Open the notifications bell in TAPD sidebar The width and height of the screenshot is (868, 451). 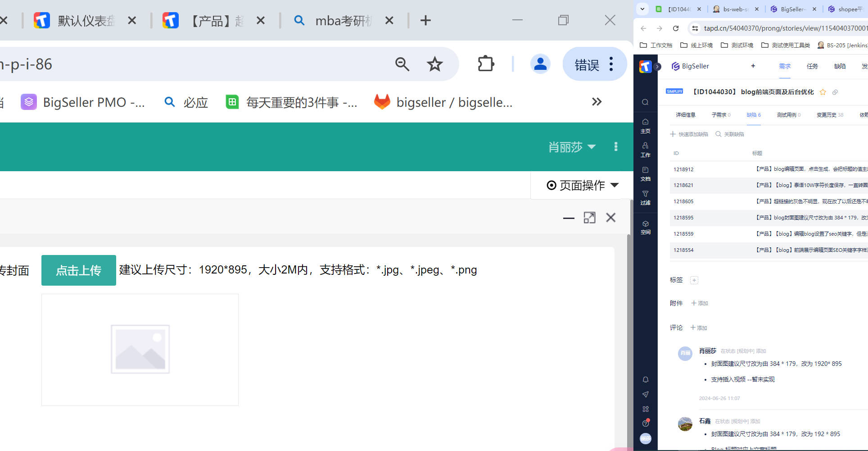pyautogui.click(x=645, y=380)
